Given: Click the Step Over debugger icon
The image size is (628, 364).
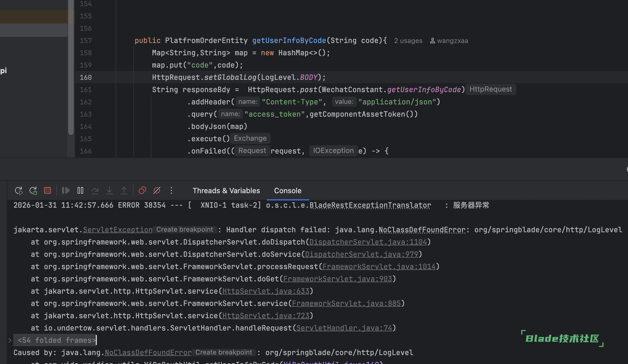Looking at the screenshot, I should point(95,190).
